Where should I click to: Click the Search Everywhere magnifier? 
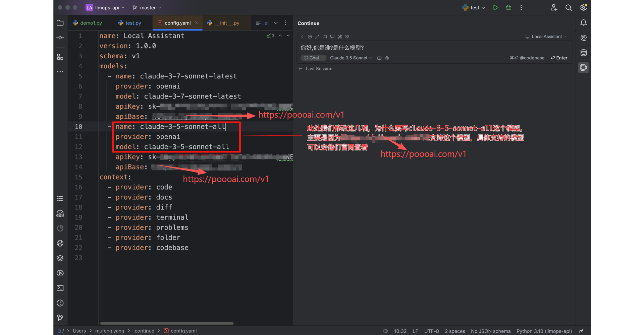click(x=569, y=8)
